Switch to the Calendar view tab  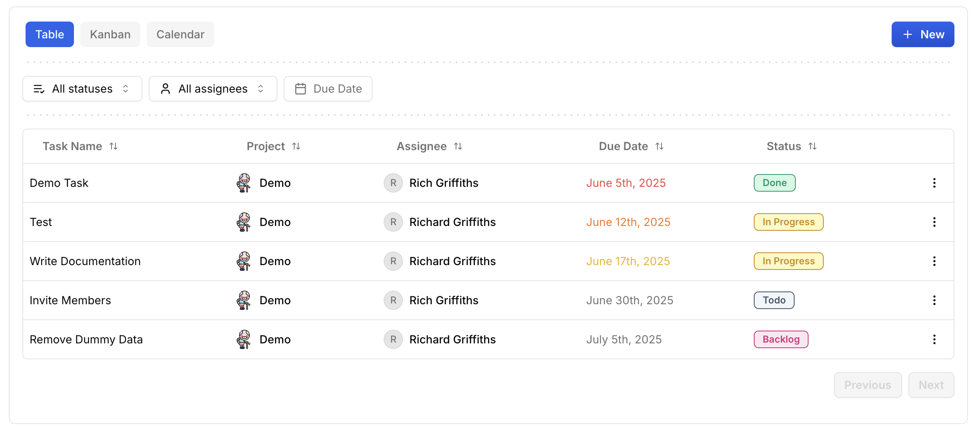click(x=180, y=34)
